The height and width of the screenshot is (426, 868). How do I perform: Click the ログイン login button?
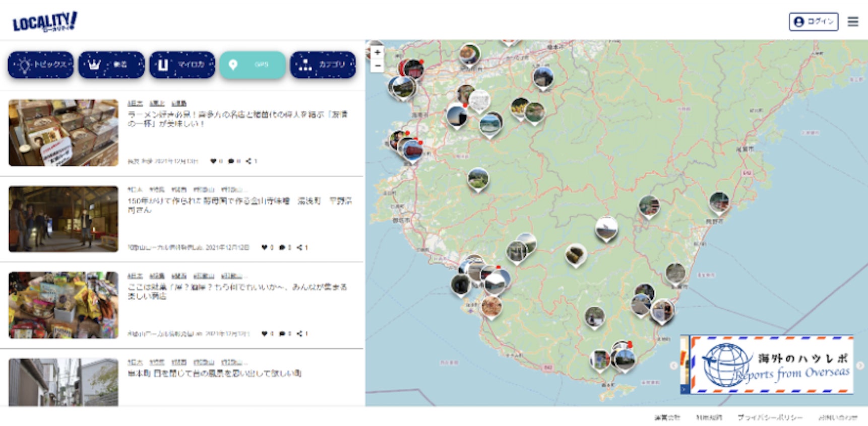814,22
